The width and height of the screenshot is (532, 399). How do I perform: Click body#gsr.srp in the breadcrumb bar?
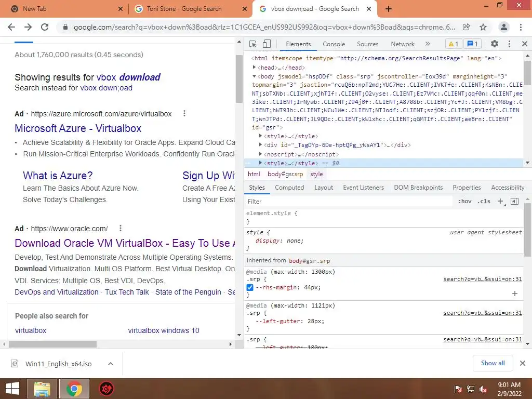(x=285, y=174)
